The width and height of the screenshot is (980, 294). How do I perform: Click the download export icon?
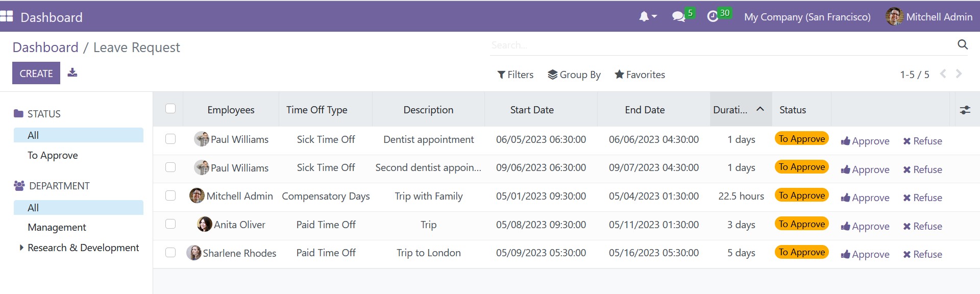(x=72, y=72)
